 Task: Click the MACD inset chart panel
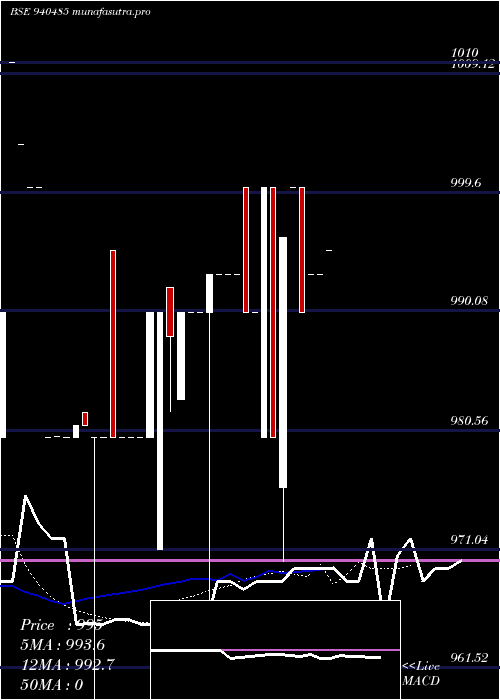pyautogui.click(x=275, y=650)
